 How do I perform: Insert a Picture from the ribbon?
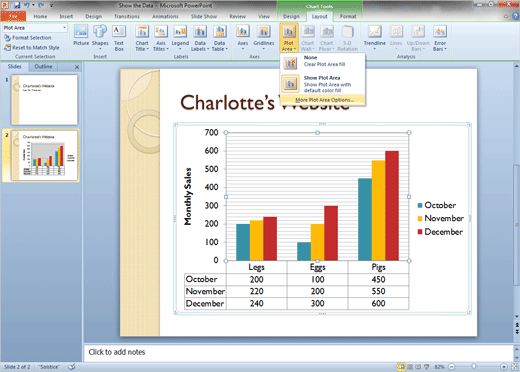[x=81, y=37]
